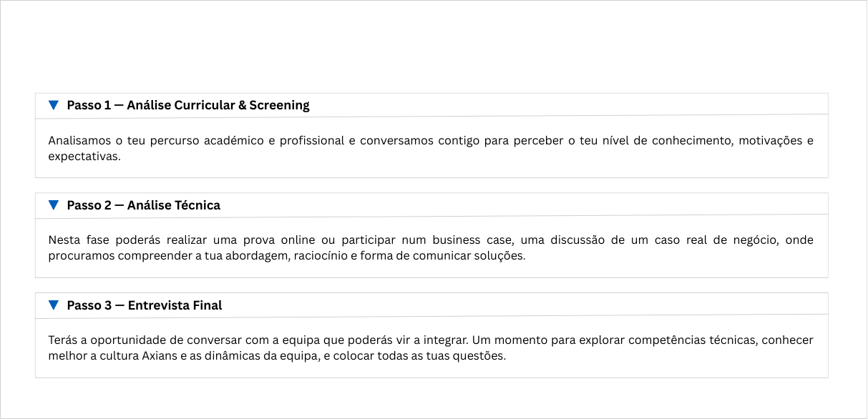Collapse the Passo 1 section via its blue triangle

pyautogui.click(x=53, y=105)
